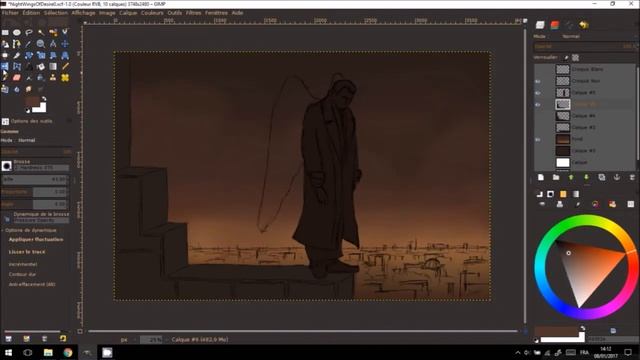Viewport: 640px width, 360px height.
Task: Select the Bucket Fill tool
Action: 41,66
